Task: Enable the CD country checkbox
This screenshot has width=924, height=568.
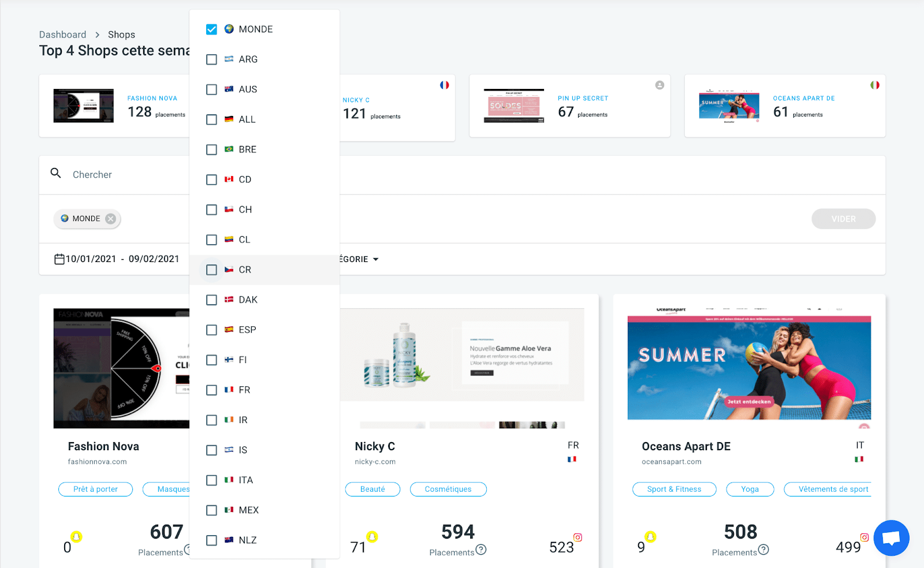Action: point(212,180)
